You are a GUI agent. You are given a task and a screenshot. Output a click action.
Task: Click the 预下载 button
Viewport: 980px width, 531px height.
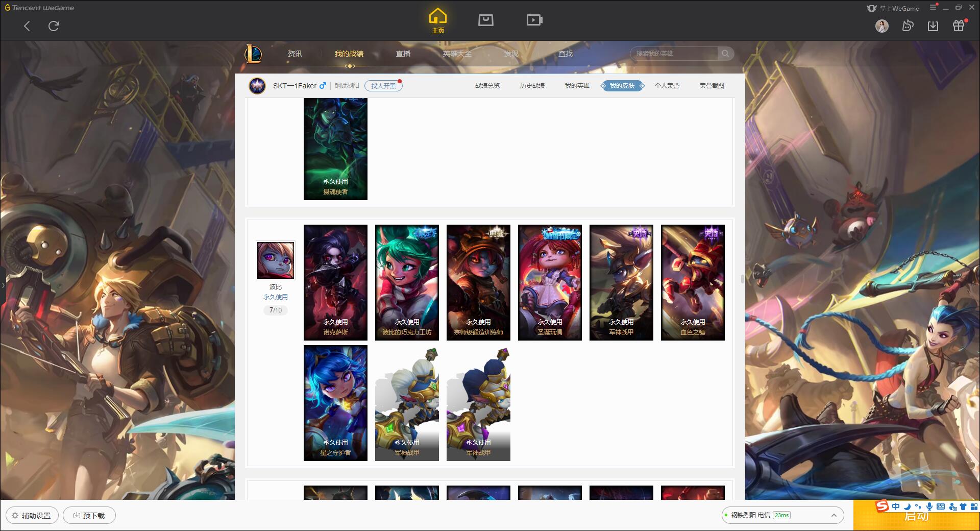[x=89, y=515]
